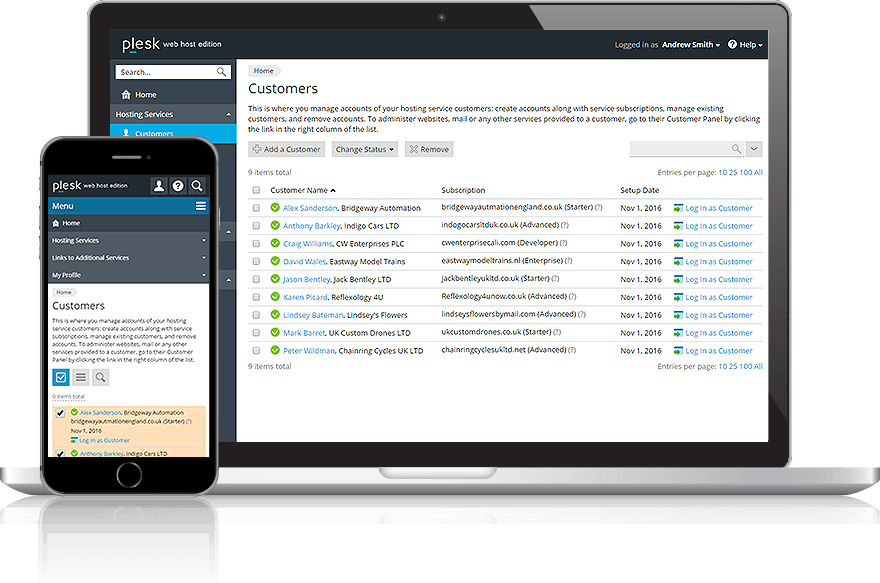Click the search magnifier in the desktop sidebar
The height and width of the screenshot is (583, 880).
221,72
